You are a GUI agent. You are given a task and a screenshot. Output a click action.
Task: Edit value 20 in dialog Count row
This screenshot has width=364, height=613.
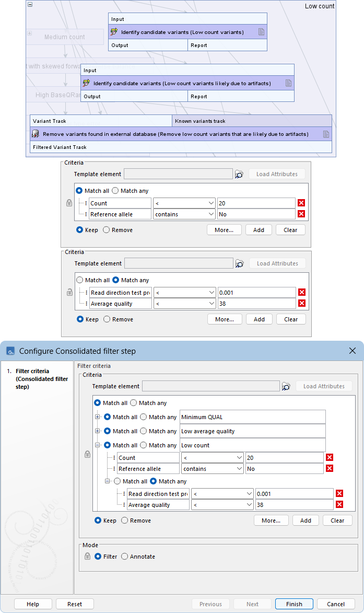click(284, 457)
